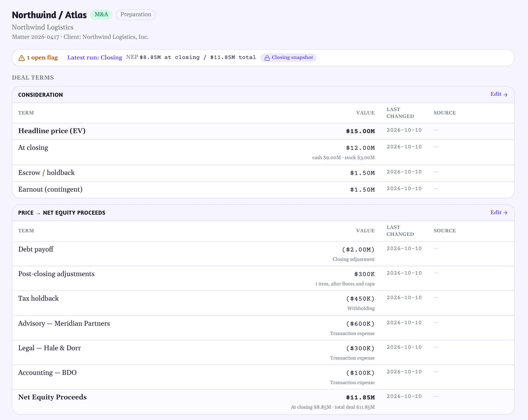Click the warning triangle flag icon
The width and height of the screenshot is (528, 420).
pos(21,58)
